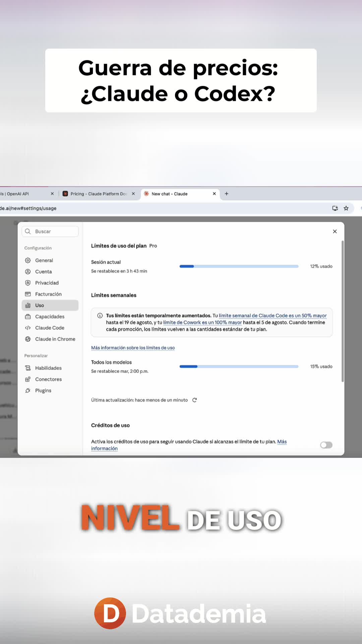
Task: Open Claude in Chrome settings
Action: pyautogui.click(x=50, y=339)
